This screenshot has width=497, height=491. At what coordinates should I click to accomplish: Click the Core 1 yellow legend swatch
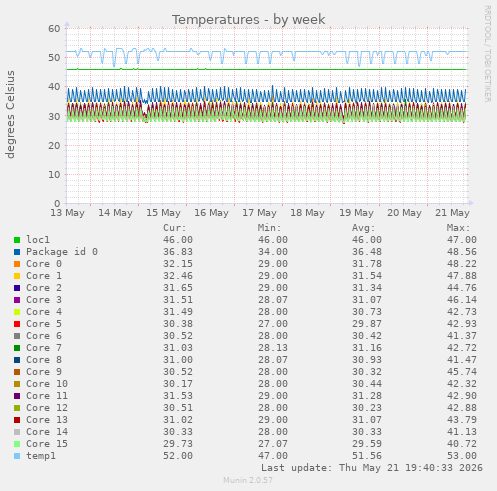click(17, 276)
